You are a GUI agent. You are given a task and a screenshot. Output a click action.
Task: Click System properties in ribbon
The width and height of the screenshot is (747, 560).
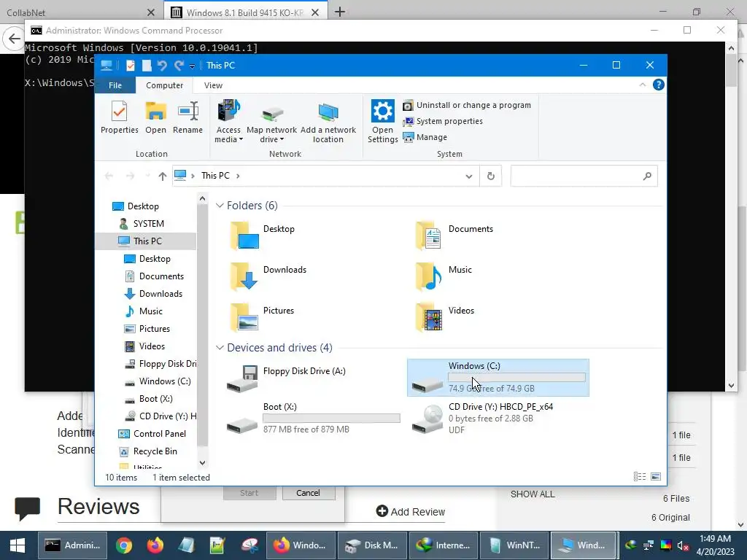(x=443, y=122)
